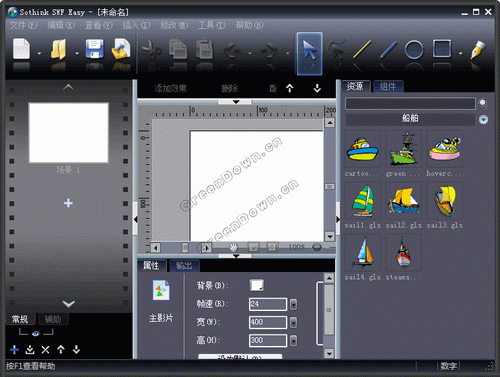This screenshot has height=377, width=500.
Task: Click the Save floppy disk icon
Action: point(94,49)
